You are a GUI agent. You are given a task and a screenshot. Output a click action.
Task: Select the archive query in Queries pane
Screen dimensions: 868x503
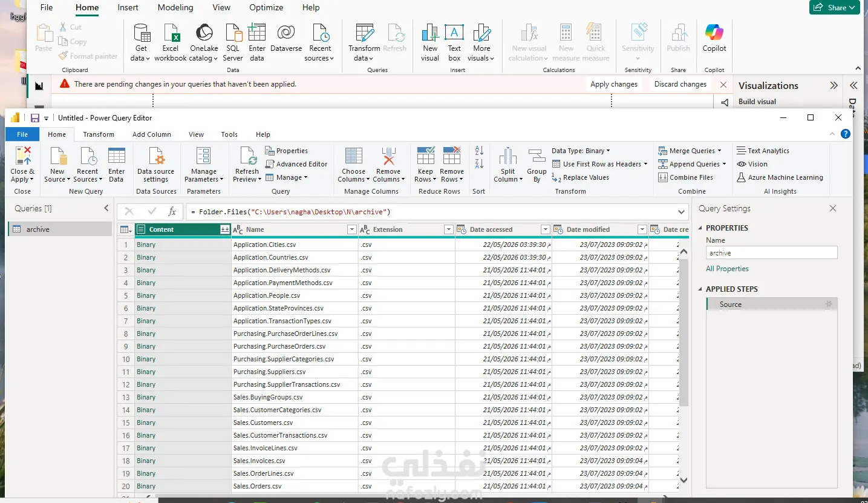point(60,229)
